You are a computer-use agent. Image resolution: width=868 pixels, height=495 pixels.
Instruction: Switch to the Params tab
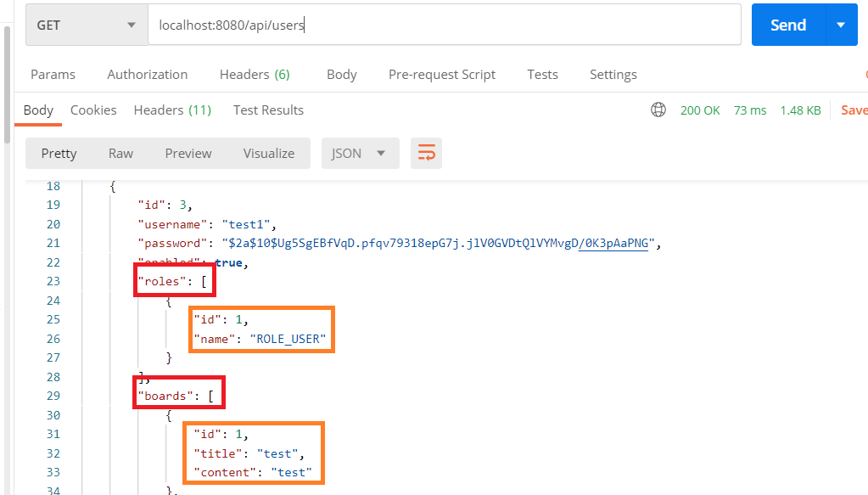pos(53,74)
